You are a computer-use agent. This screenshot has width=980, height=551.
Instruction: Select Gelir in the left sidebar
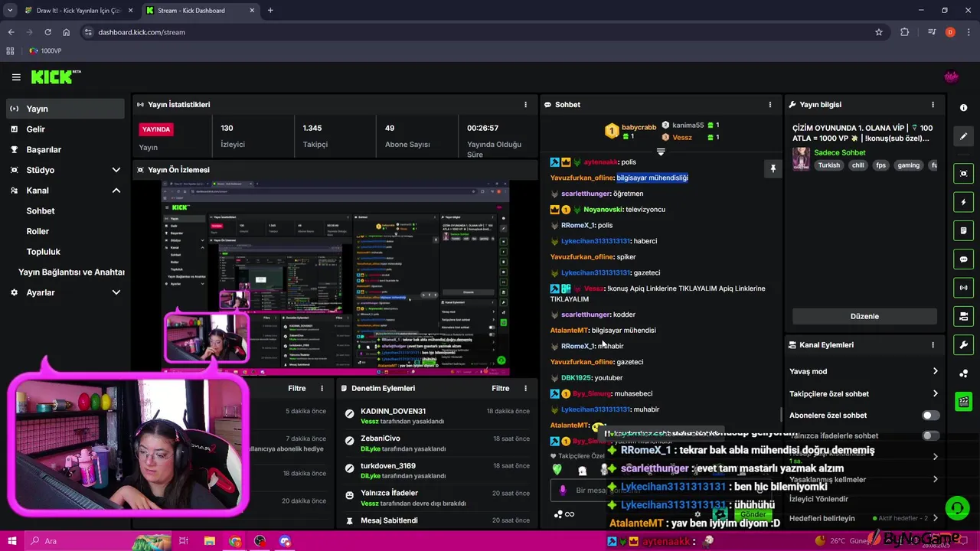point(65,129)
